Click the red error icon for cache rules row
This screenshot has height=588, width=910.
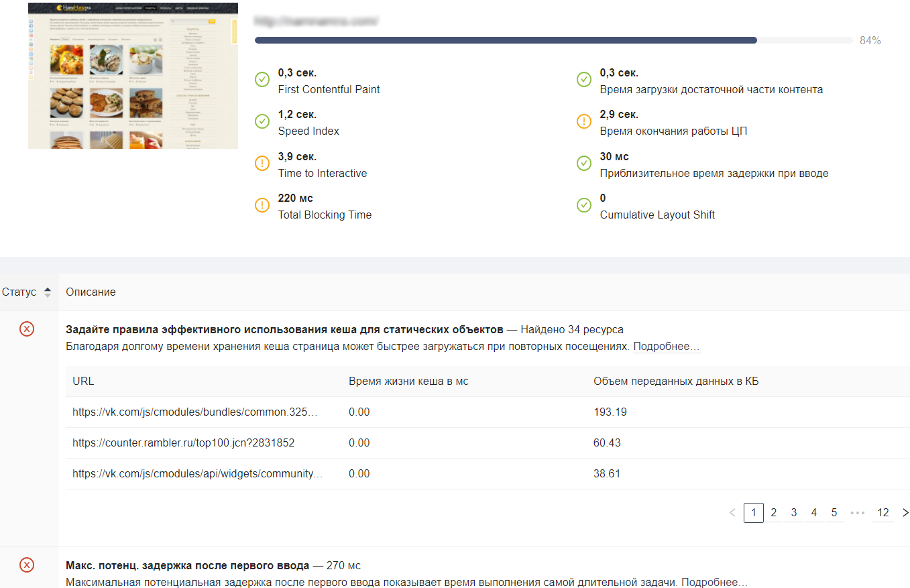pos(27,329)
